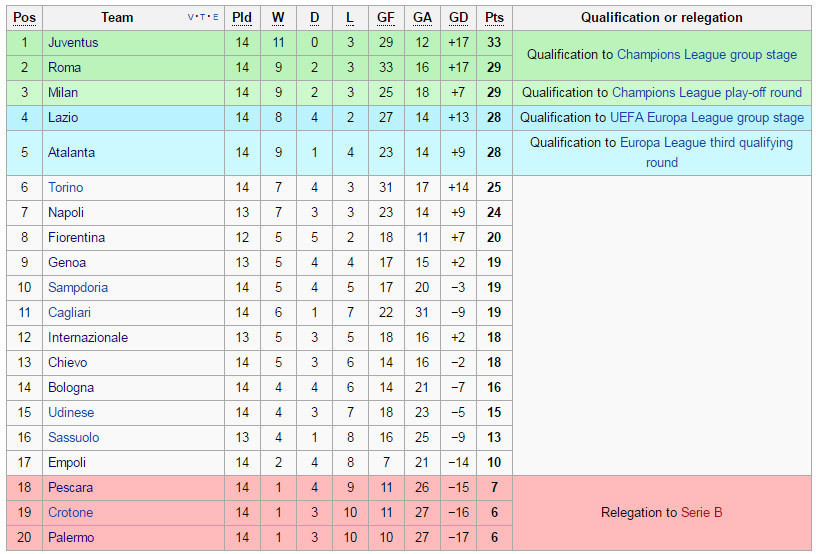Select the Sampdoria team link
Viewport: 816px width, 554px height.
coord(78,288)
